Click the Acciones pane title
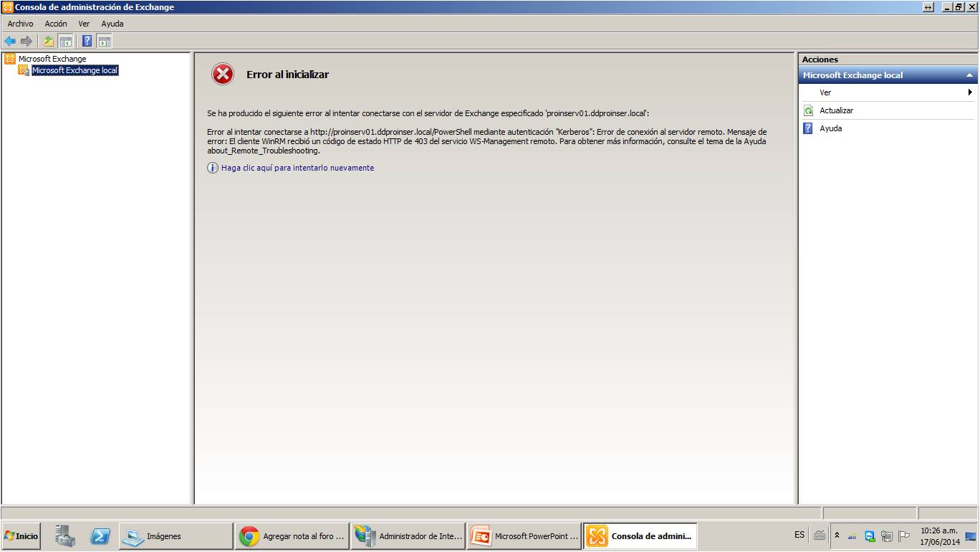 click(820, 60)
